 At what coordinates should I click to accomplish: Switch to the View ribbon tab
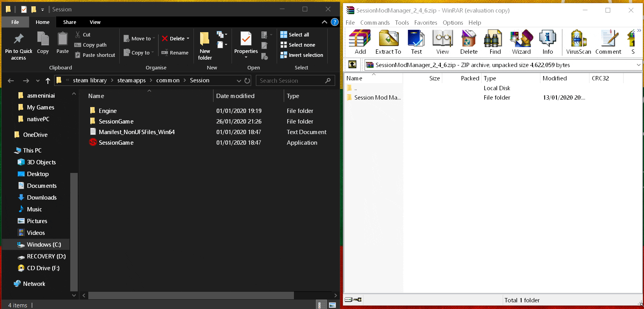95,22
